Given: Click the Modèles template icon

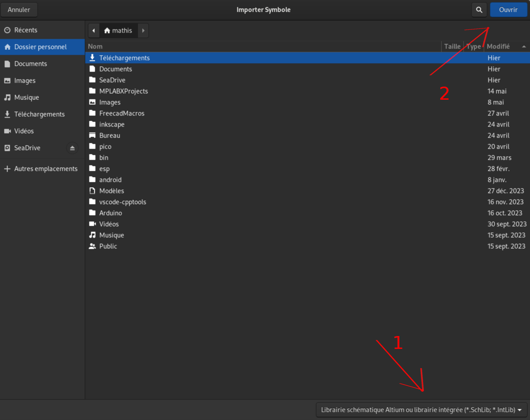Looking at the screenshot, I should pos(92,191).
